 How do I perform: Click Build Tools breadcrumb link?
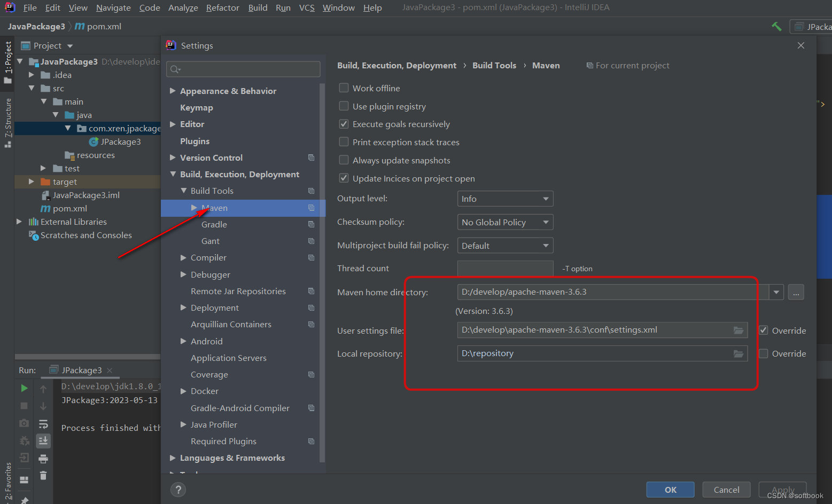click(x=494, y=65)
